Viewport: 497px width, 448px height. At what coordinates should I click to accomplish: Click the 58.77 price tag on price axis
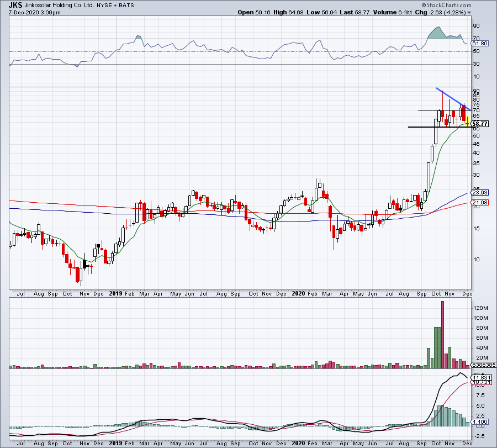tap(479, 124)
